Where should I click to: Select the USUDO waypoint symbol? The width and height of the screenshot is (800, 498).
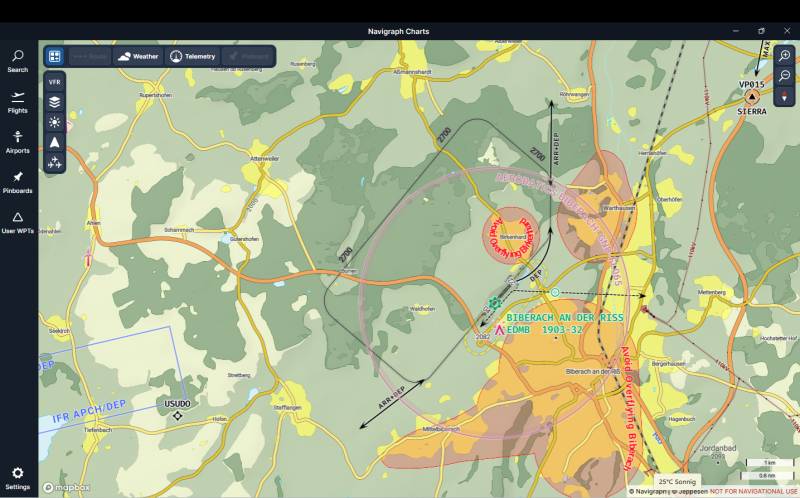(x=177, y=416)
